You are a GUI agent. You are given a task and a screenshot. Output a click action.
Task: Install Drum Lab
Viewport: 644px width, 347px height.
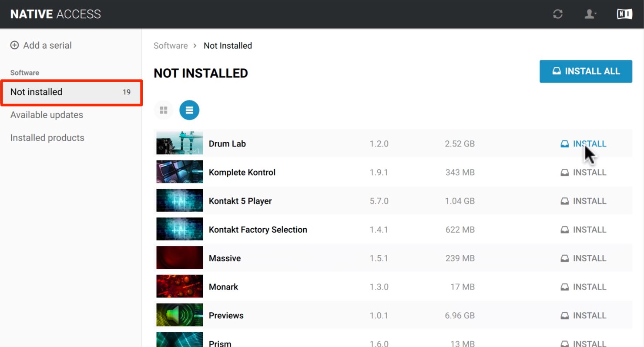[583, 144]
